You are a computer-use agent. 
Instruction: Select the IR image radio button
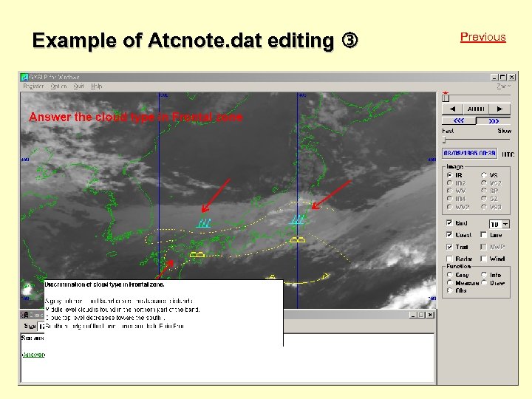pyautogui.click(x=450, y=175)
